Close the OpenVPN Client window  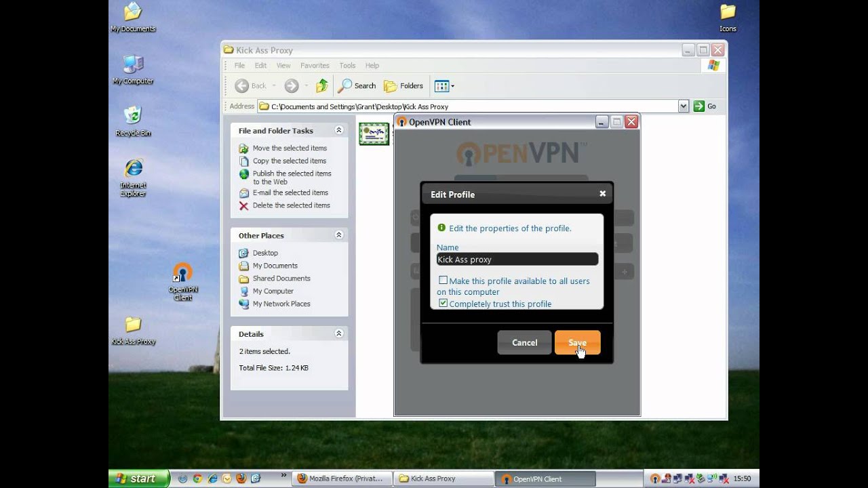[631, 122]
